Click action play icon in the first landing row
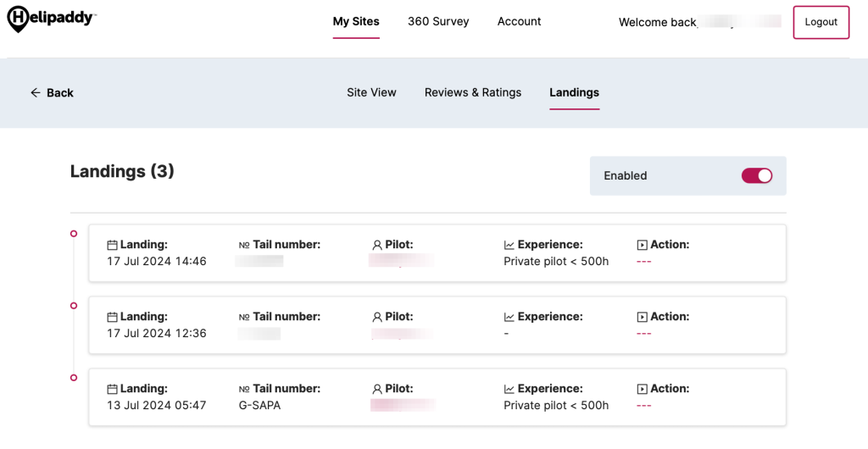Screen dimensions: 868x449 click(x=643, y=245)
